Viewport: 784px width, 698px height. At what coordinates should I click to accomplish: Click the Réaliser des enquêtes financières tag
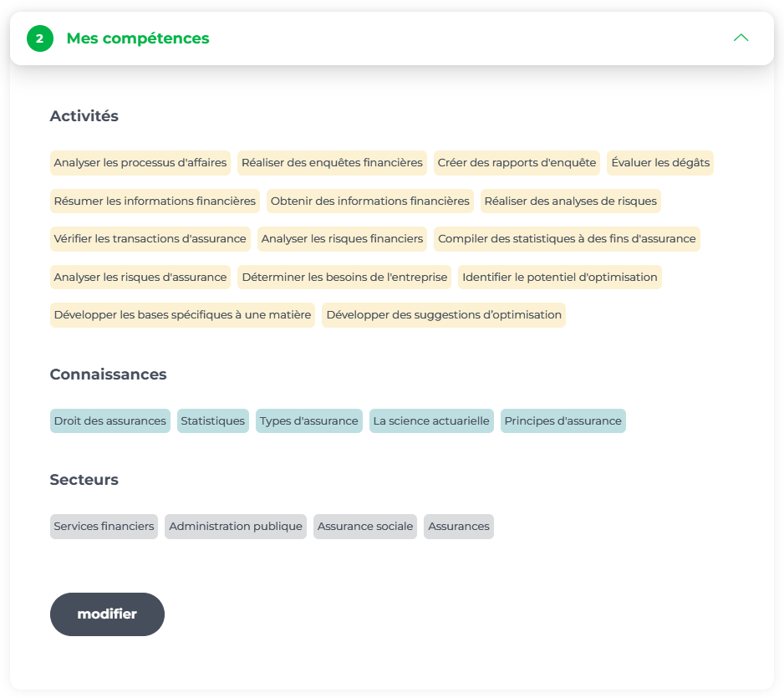click(x=333, y=163)
